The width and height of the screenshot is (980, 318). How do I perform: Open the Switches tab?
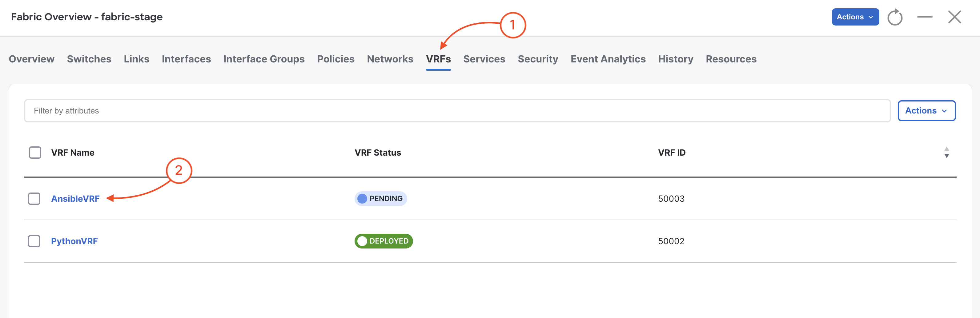pyautogui.click(x=89, y=59)
